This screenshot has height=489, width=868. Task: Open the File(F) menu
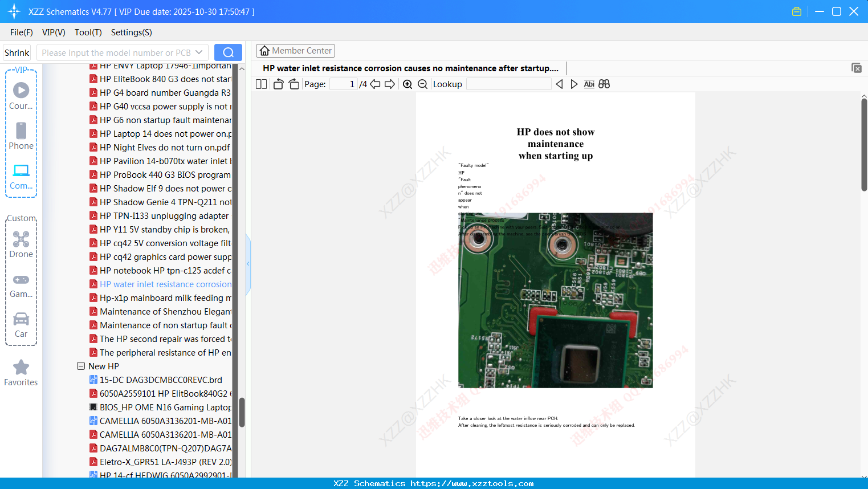[22, 32]
